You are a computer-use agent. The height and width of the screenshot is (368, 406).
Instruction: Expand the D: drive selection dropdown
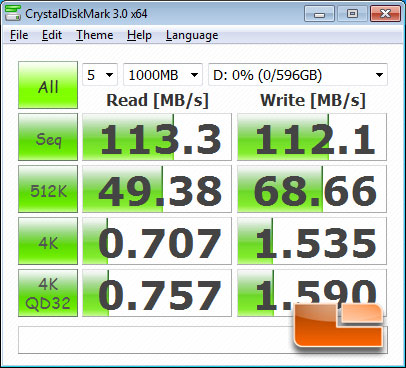(x=298, y=75)
